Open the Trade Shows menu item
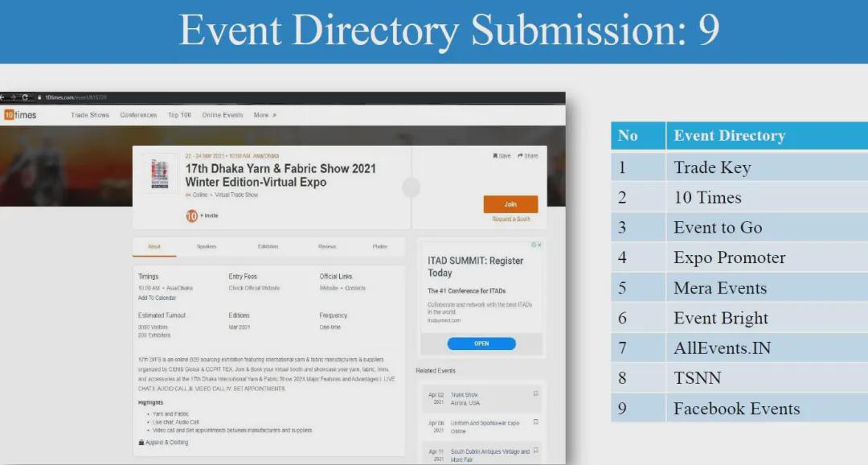This screenshot has height=465, width=868. [90, 115]
